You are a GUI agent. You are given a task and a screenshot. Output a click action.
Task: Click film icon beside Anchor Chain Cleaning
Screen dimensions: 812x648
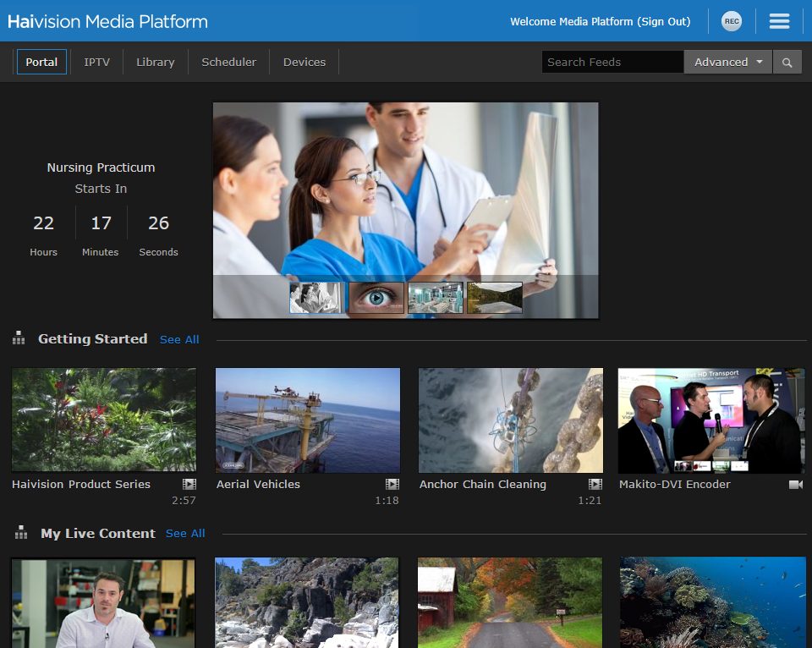tap(595, 484)
